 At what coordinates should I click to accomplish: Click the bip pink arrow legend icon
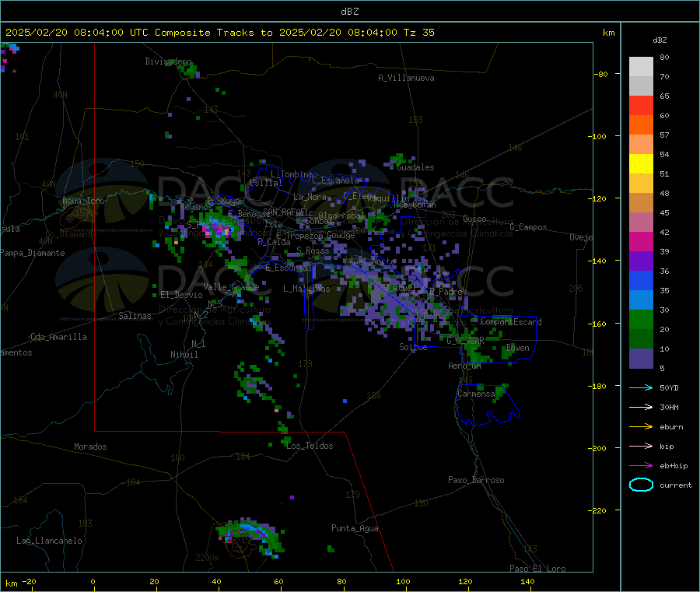(641, 446)
